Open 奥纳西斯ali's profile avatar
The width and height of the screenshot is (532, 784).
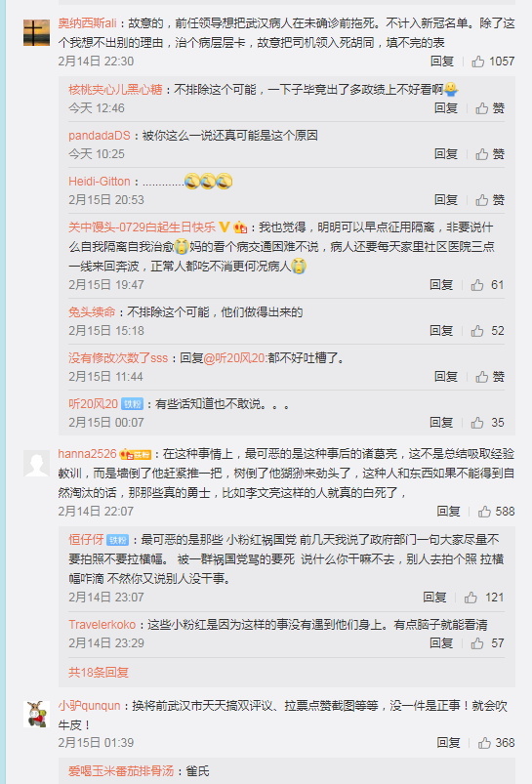(x=36, y=32)
